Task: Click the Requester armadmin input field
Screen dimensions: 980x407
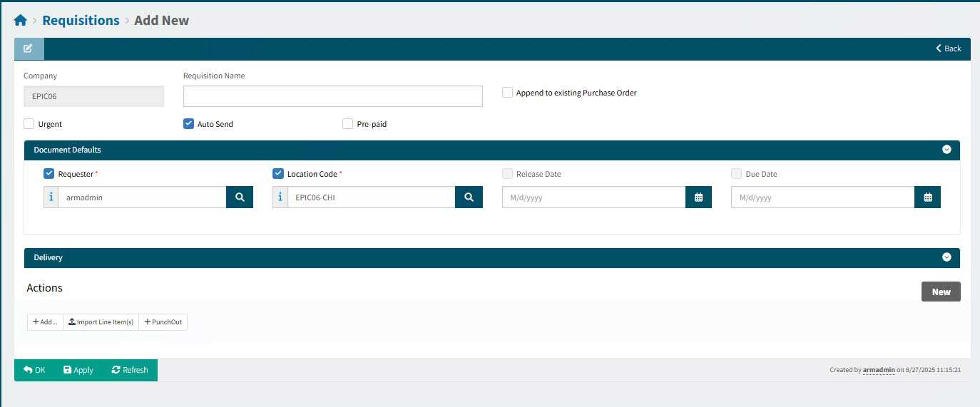Action: pos(143,197)
